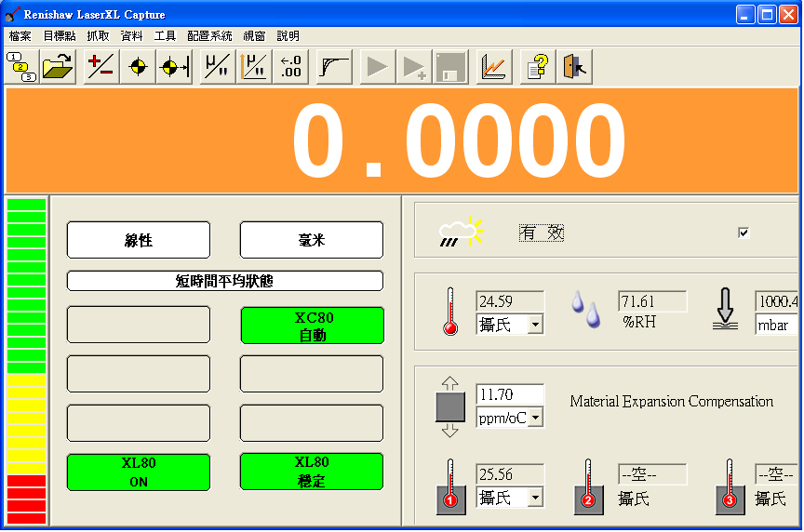Click the 毫米 units button
Image resolution: width=804 pixels, height=532 pixels.
point(312,240)
